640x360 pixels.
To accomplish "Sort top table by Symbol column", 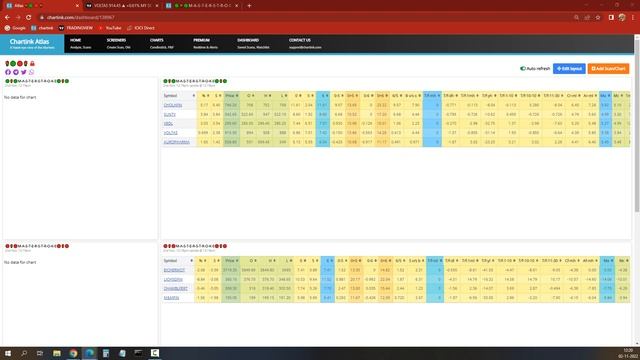I will click(179, 96).
